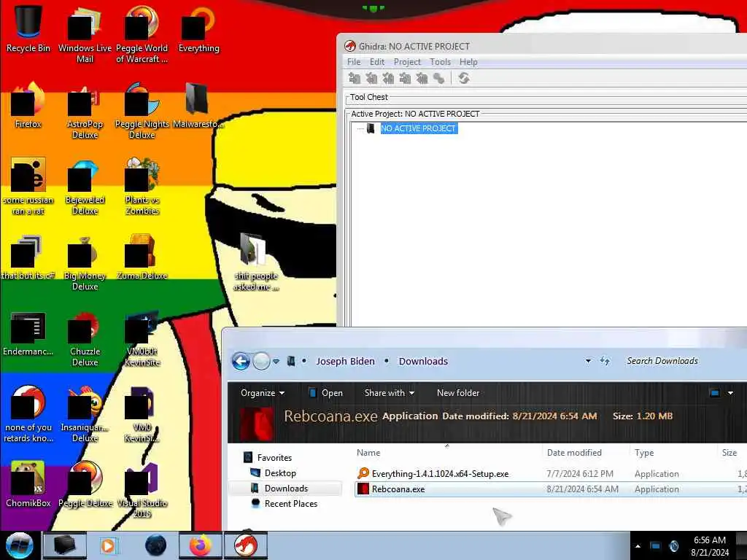Select the Plants vs Zombies desktop icon
Viewport: 747px width, 560px height.
142,186
